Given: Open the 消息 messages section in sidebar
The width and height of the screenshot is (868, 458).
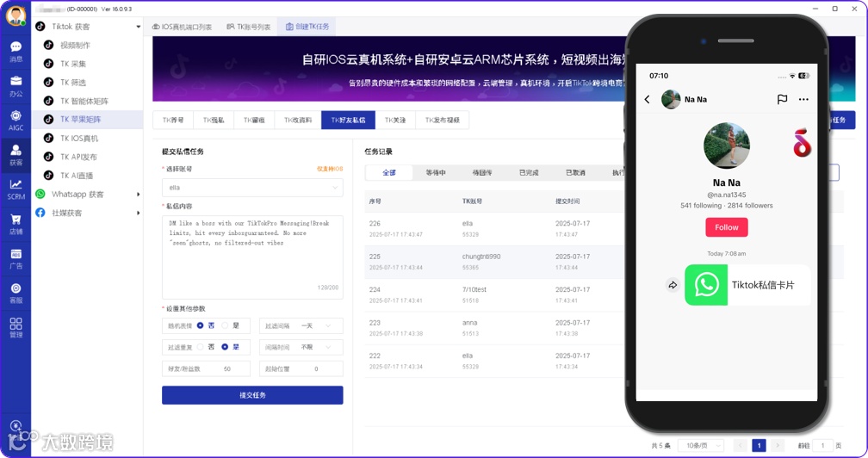Looking at the screenshot, I should pos(16,52).
